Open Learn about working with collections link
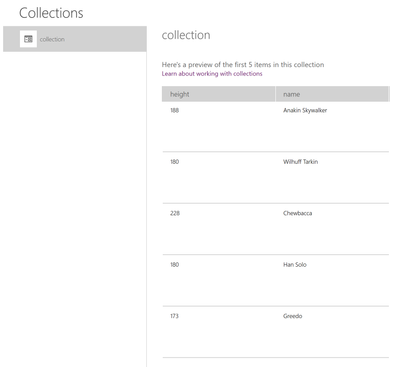Viewport: 400px width, 367px height. click(x=212, y=74)
